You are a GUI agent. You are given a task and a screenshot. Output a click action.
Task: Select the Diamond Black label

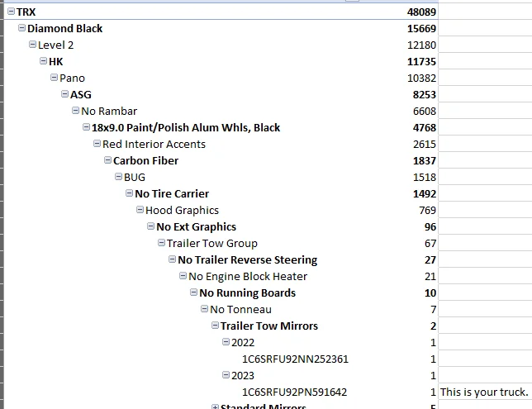coord(64,29)
